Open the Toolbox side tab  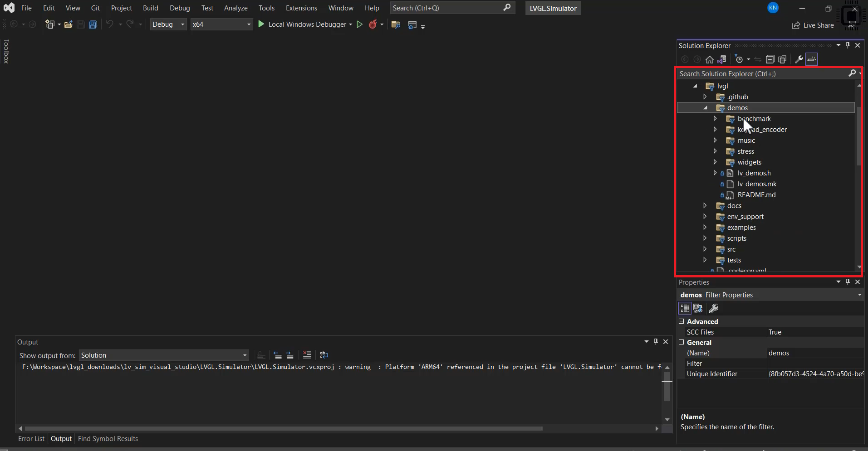(x=6, y=51)
